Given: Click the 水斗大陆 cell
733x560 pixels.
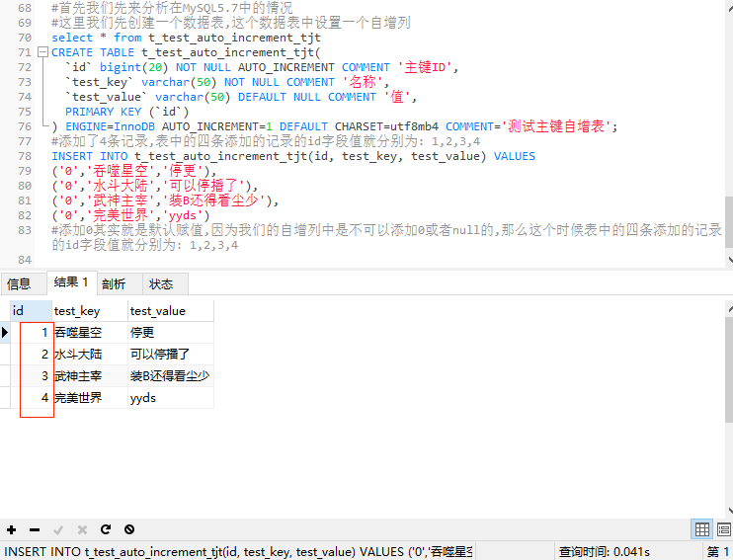Looking at the screenshot, I should click(x=90, y=354).
